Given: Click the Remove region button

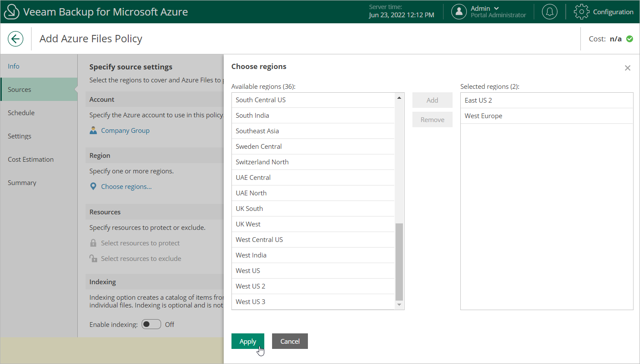Looking at the screenshot, I should [432, 119].
